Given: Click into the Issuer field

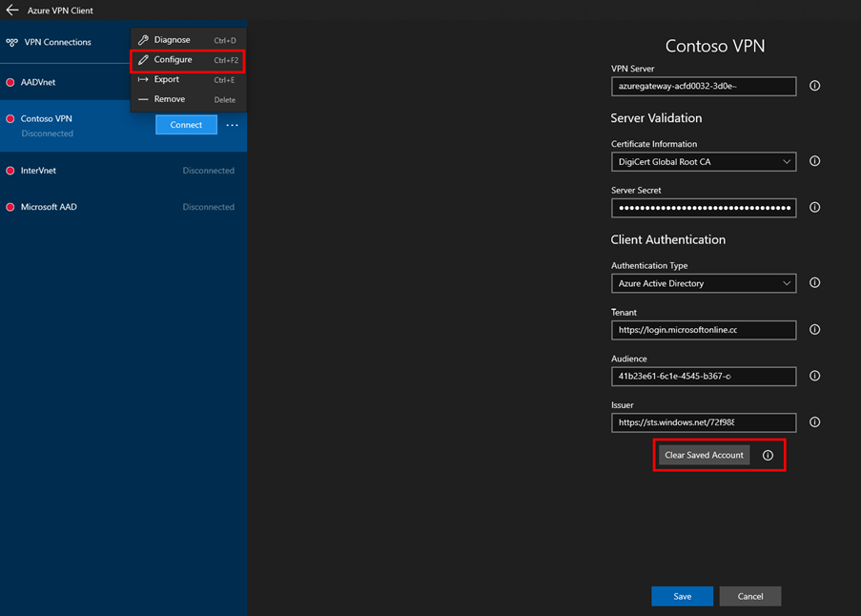Looking at the screenshot, I should (x=704, y=422).
